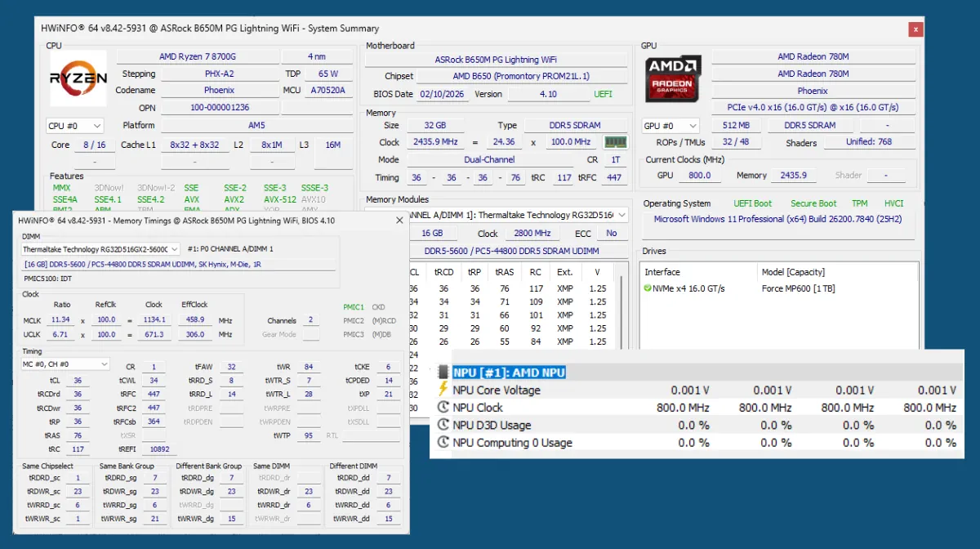The image size is (980, 549).
Task: Click the green UEFI label by BIOS version
Action: [x=603, y=94]
